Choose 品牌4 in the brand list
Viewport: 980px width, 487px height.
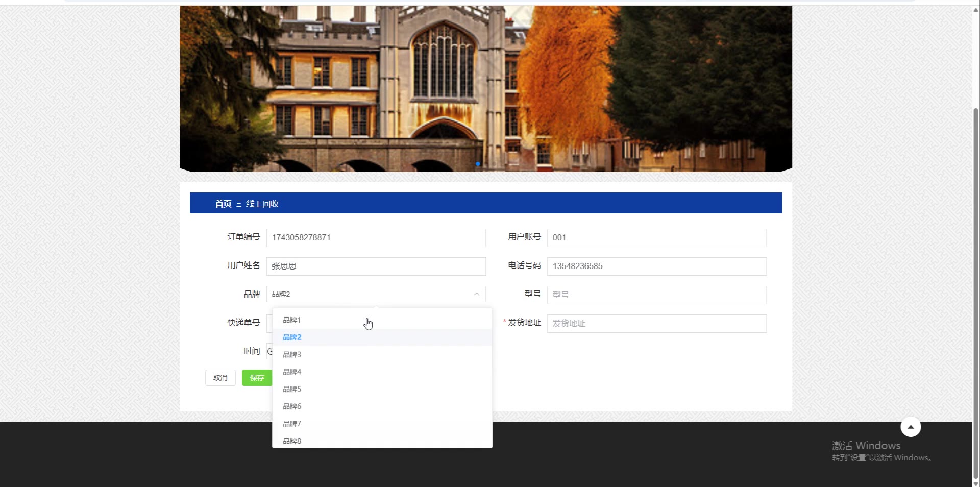(382, 372)
